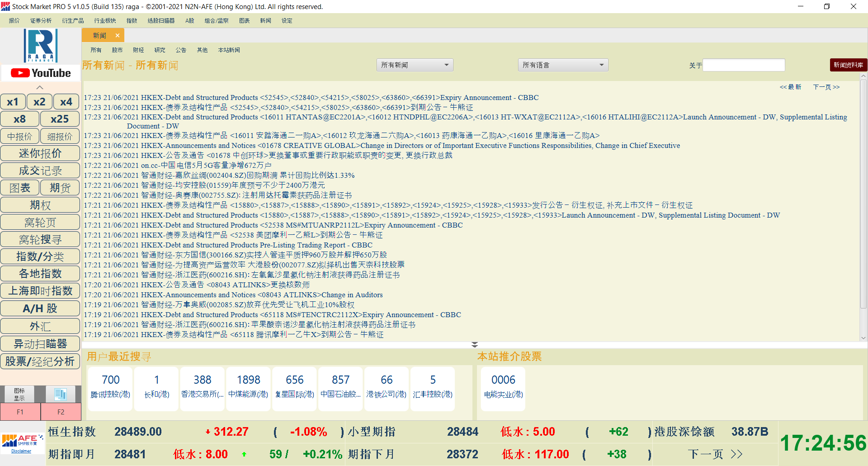This screenshot has width=868, height=466.
Task: Open the 所有新闻 news category dropdown
Action: [x=415, y=65]
